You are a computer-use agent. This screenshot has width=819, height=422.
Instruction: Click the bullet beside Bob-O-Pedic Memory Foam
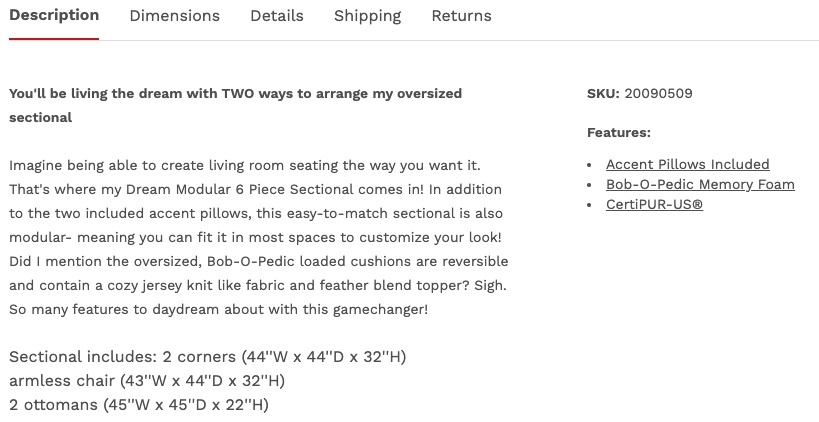pos(592,185)
